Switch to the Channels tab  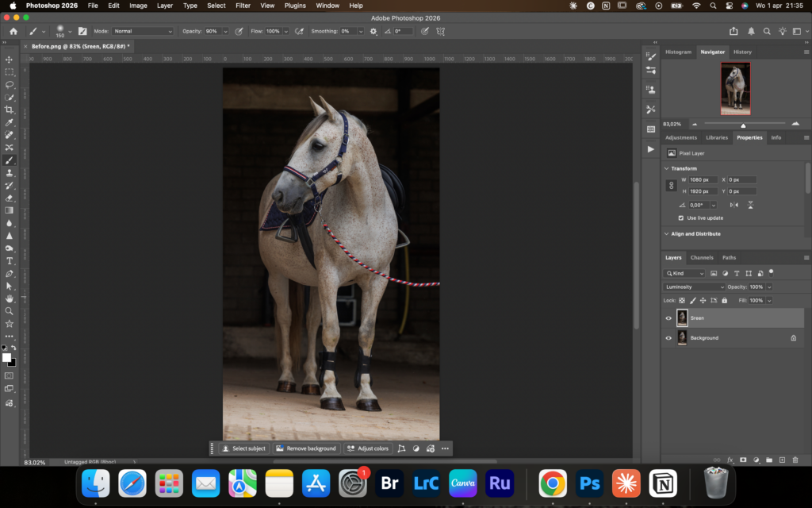tap(701, 257)
